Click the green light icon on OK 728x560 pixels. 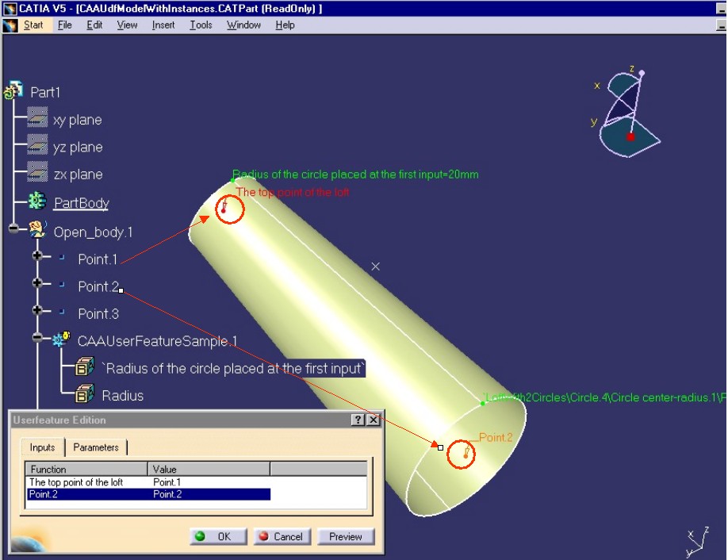point(200,536)
